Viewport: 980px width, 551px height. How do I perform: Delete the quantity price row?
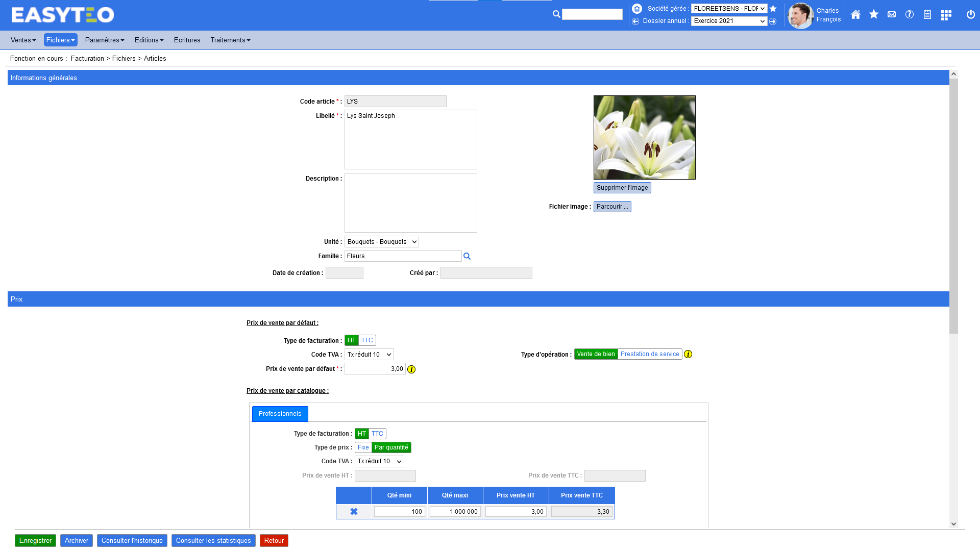(x=354, y=511)
